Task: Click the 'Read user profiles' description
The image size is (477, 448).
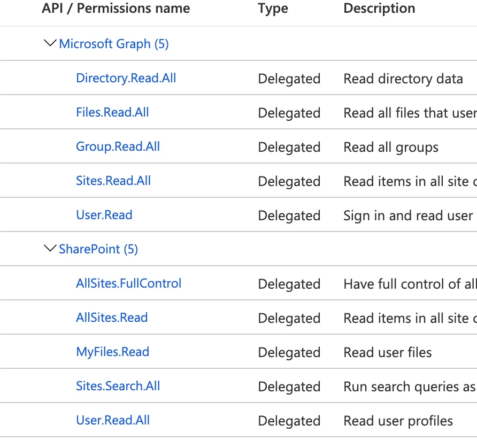Action: coord(398,421)
